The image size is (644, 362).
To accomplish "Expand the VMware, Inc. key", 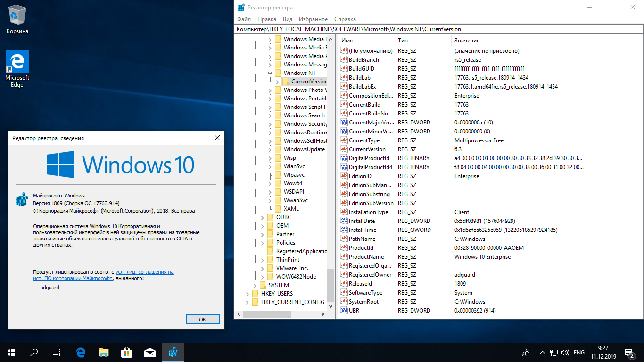I will (263, 268).
